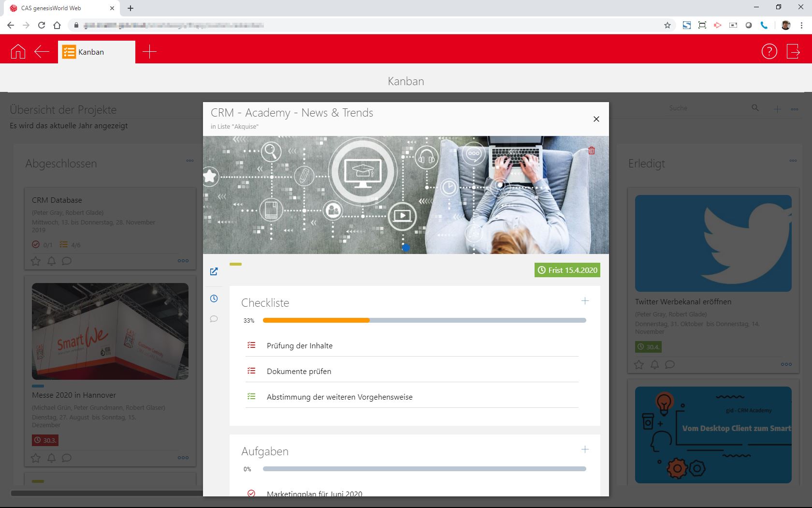Open the CRM Database card menu dots
The width and height of the screenshot is (812, 508).
click(x=183, y=261)
